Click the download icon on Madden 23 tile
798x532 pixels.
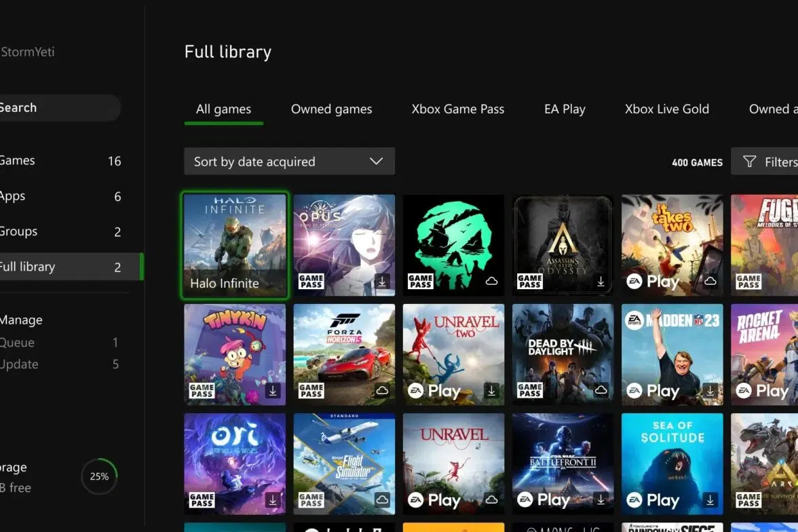click(710, 391)
